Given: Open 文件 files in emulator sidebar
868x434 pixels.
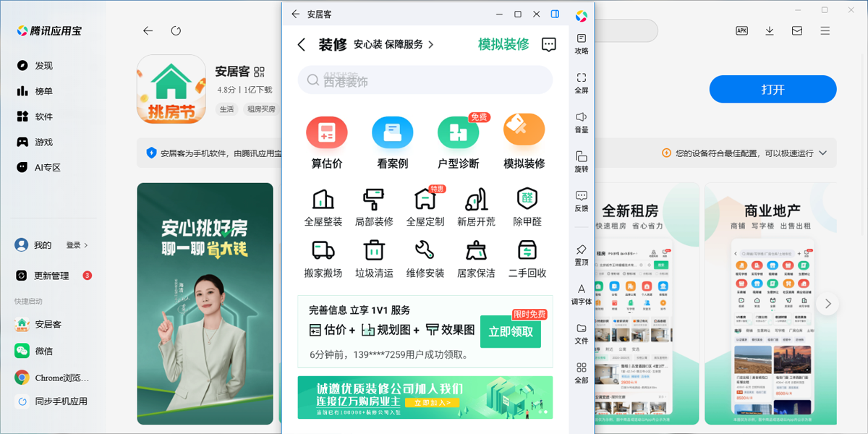Looking at the screenshot, I should point(582,333).
